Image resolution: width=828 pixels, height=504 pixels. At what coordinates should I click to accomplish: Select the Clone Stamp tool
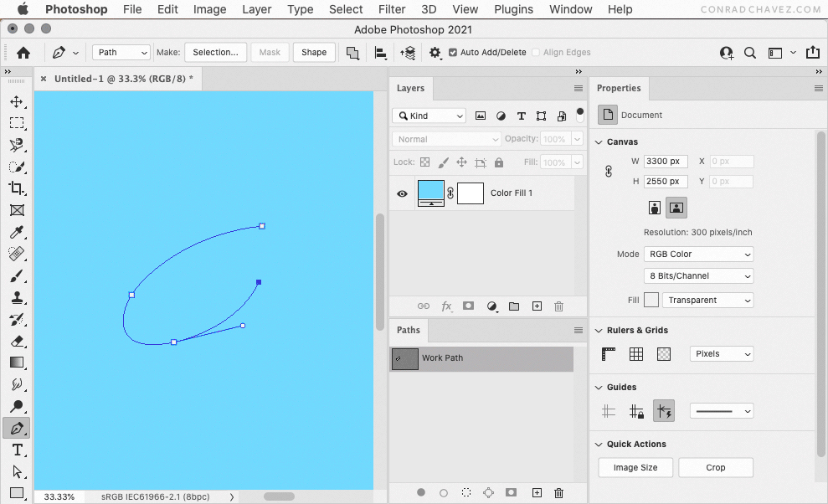17,297
